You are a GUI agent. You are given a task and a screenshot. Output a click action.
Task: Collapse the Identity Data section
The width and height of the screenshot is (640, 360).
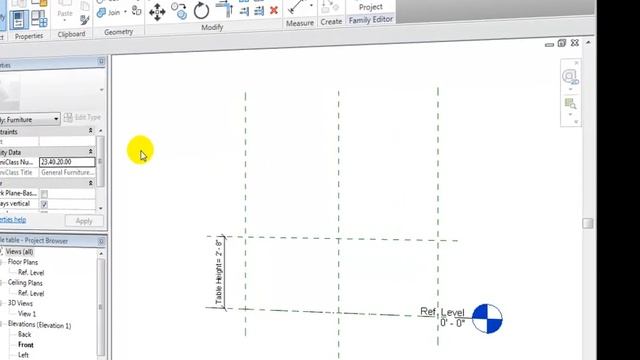pos(91,151)
